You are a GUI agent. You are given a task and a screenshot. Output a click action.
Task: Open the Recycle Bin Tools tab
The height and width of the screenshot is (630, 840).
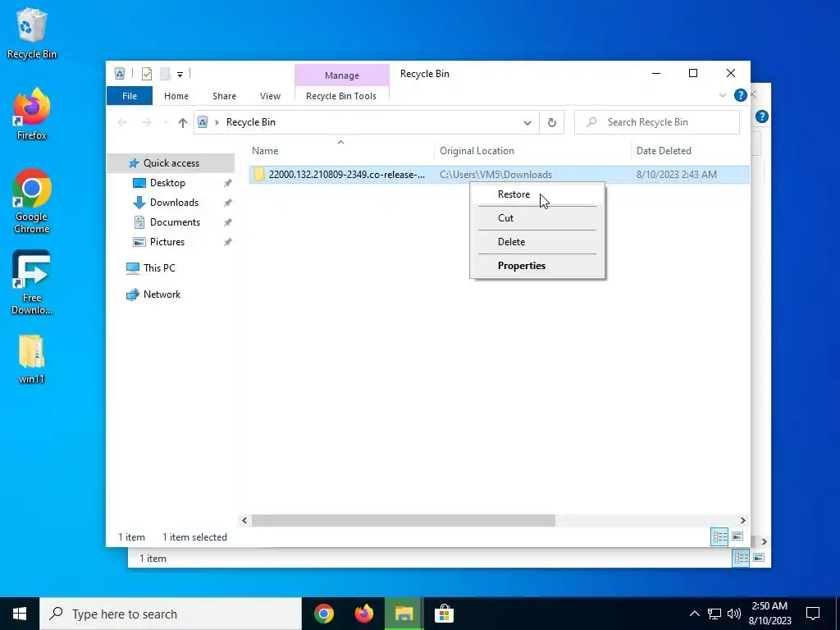tap(341, 96)
